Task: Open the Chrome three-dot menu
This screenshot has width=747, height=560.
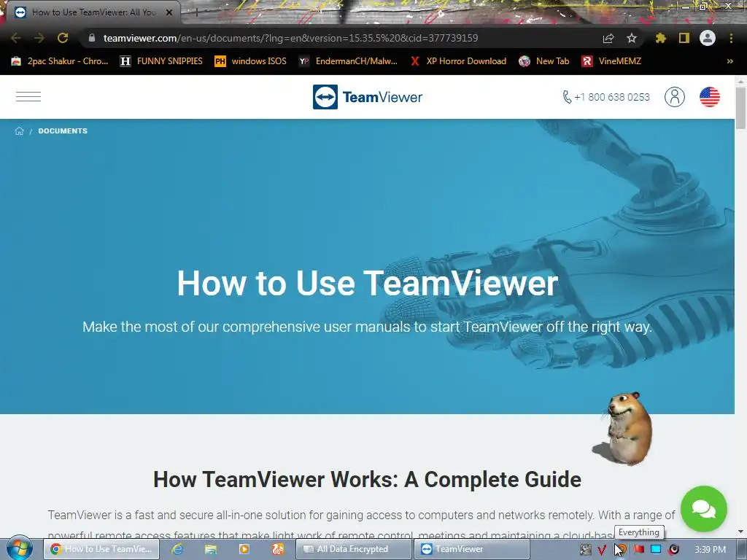Action: click(x=731, y=38)
